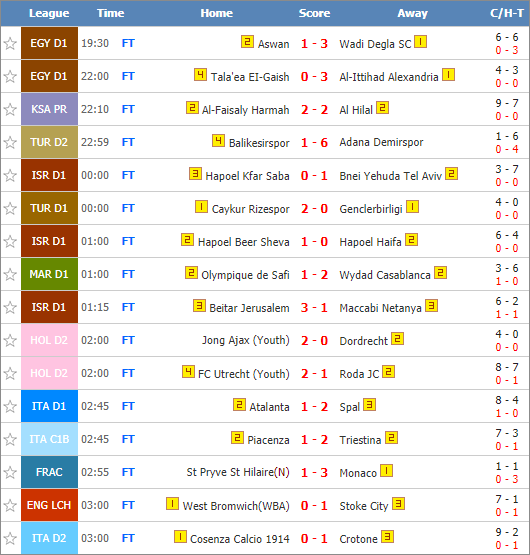
Task: Click Hapoel Kfar Saba yellow card badge
Action: click(195, 173)
